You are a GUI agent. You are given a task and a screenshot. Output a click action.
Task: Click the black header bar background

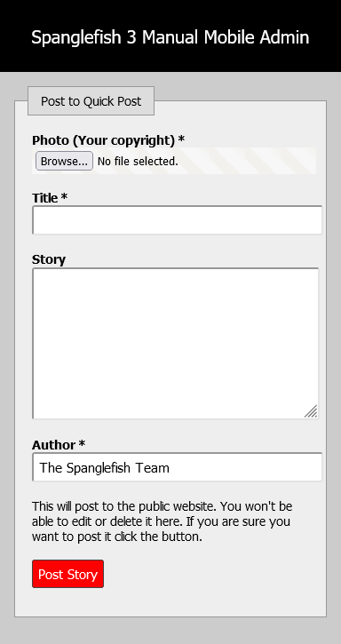click(x=170, y=61)
